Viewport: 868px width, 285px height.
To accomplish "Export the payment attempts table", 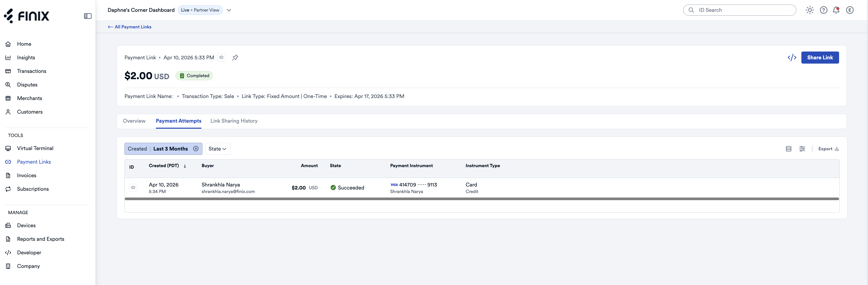I will [x=828, y=149].
